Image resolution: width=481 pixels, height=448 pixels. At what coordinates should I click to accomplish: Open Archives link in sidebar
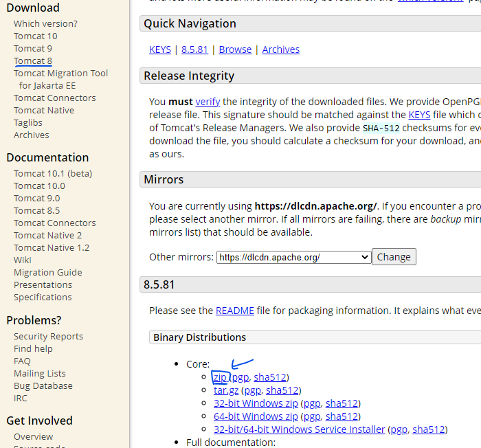click(32, 135)
